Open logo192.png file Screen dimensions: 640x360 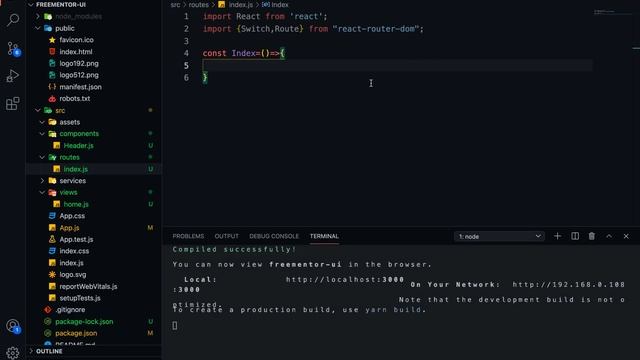[x=79, y=63]
